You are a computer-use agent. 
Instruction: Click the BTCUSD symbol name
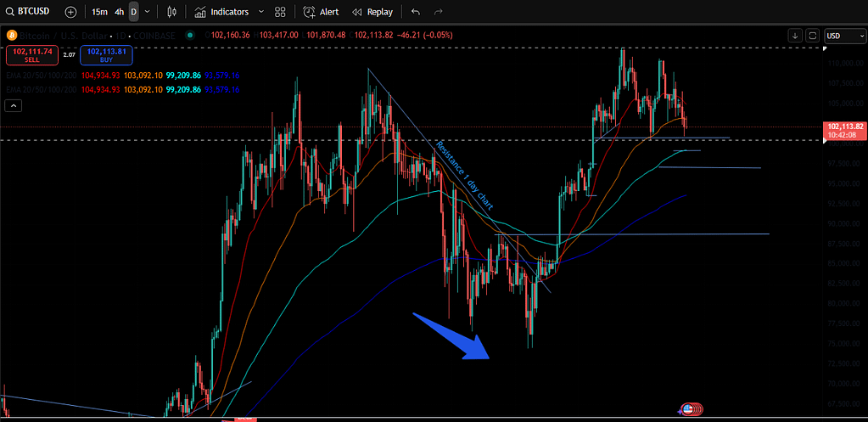click(33, 12)
